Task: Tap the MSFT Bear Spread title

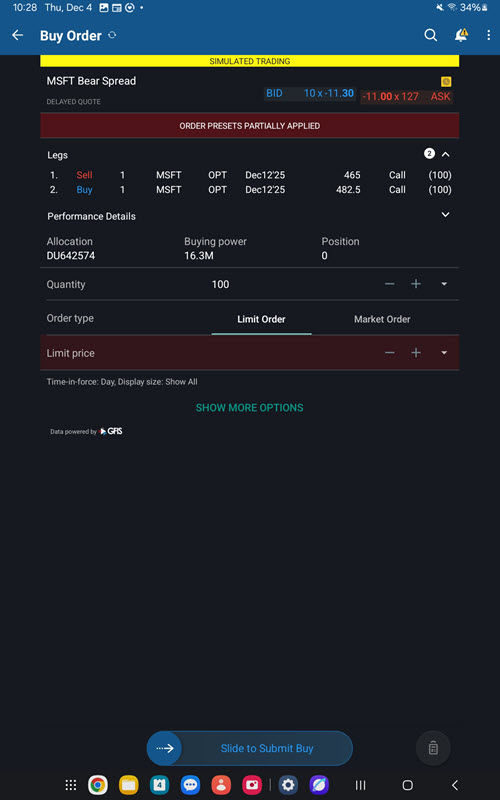Action: pos(91,81)
